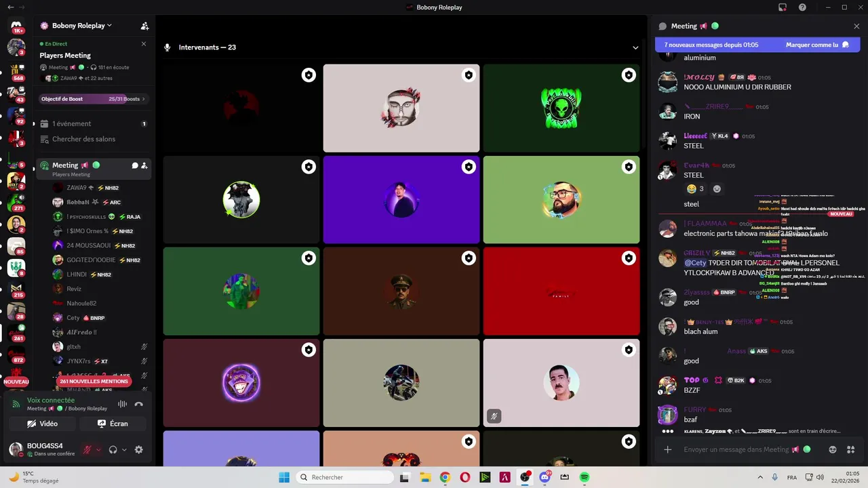Image resolution: width=868 pixels, height=488 pixels.
Task: Go back with the title bar arrow
Action: (10, 7)
